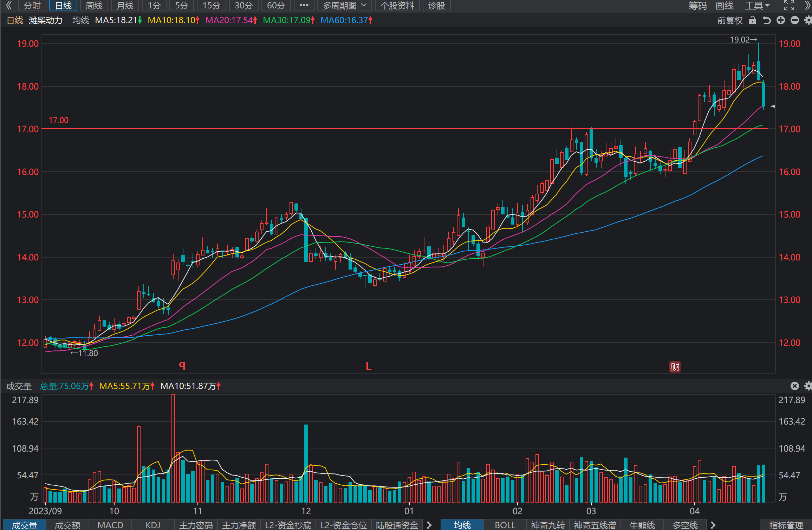Click the 11.80 low price label
Image resolution: width=812 pixels, height=530 pixels.
84,353
